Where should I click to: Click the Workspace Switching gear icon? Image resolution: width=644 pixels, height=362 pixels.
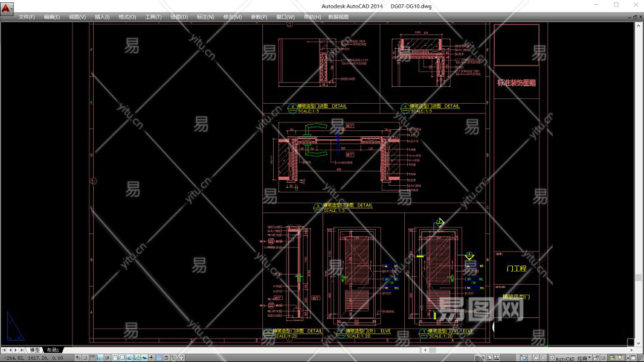pos(552,358)
